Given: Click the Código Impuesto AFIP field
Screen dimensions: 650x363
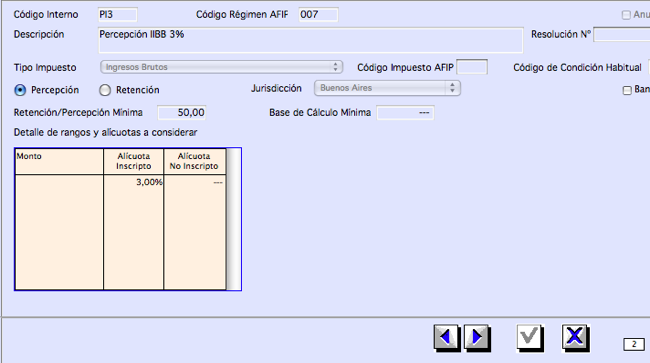Looking at the screenshot, I should (x=472, y=67).
